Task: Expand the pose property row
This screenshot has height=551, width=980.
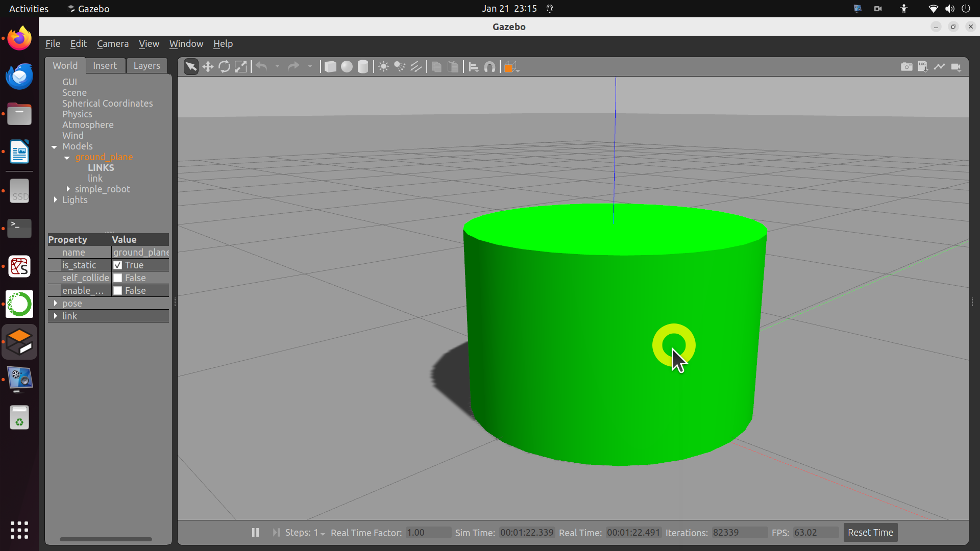Action: coord(55,303)
